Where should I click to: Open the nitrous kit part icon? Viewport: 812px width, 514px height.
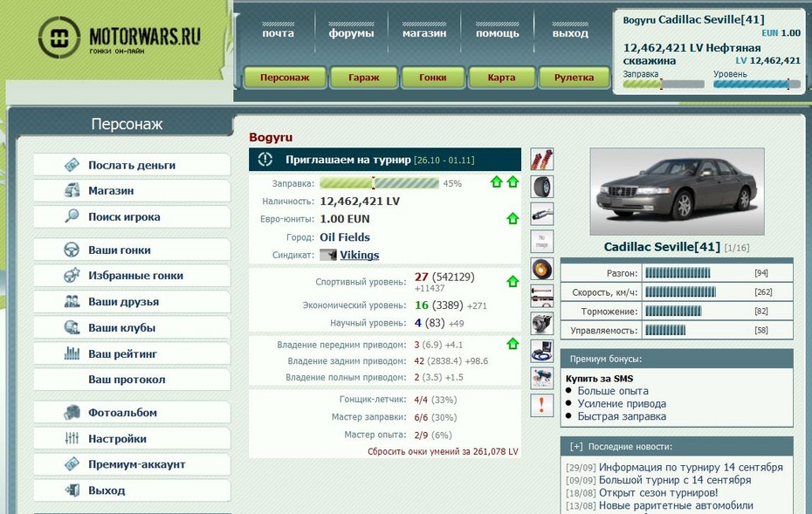click(x=541, y=379)
